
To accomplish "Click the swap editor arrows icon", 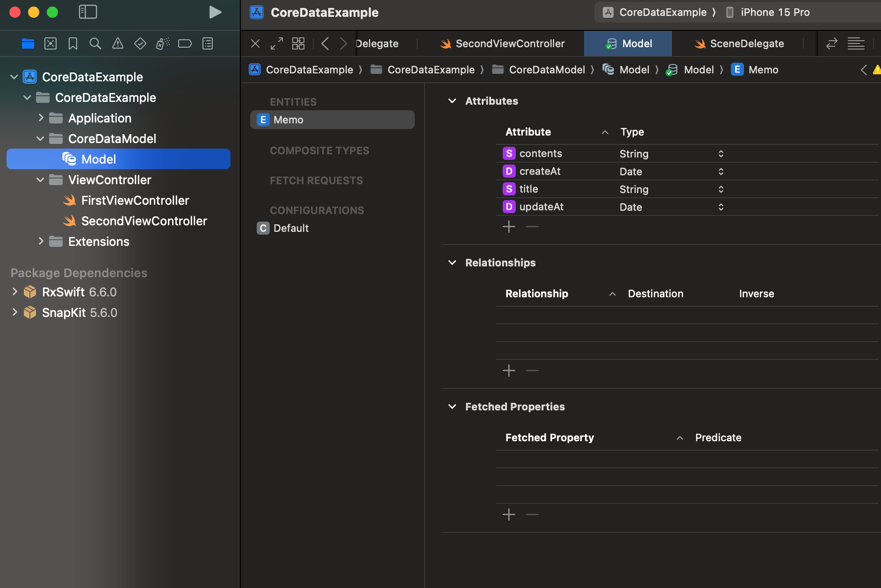I will coord(832,43).
